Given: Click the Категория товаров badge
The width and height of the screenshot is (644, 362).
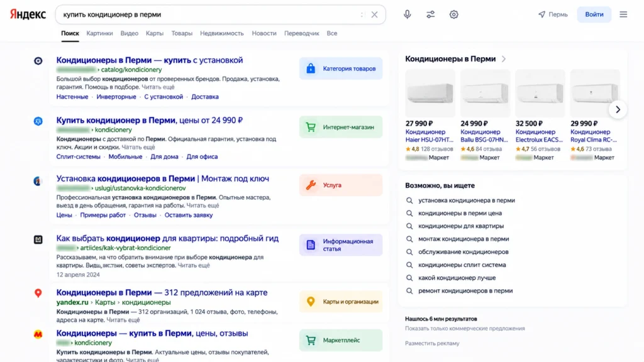Looking at the screenshot, I should pos(340,69).
